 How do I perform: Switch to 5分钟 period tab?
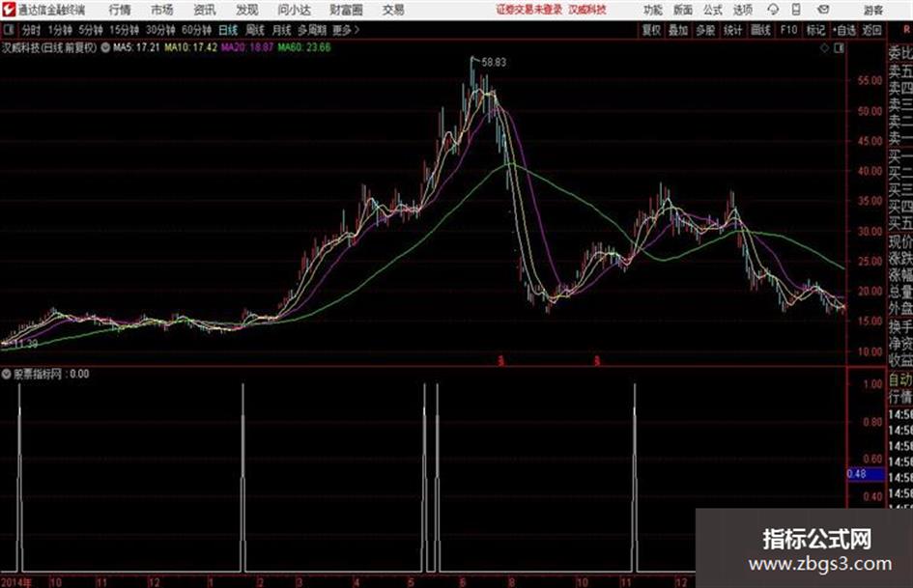point(91,30)
